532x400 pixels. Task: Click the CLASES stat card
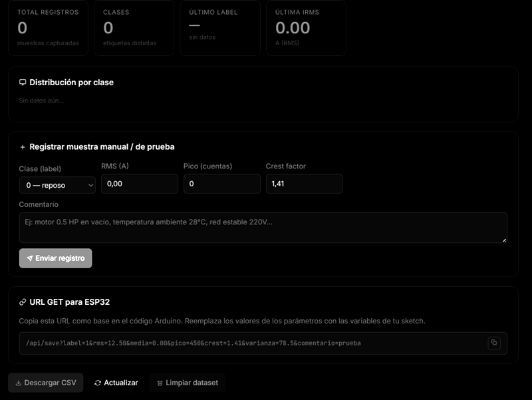134,27
